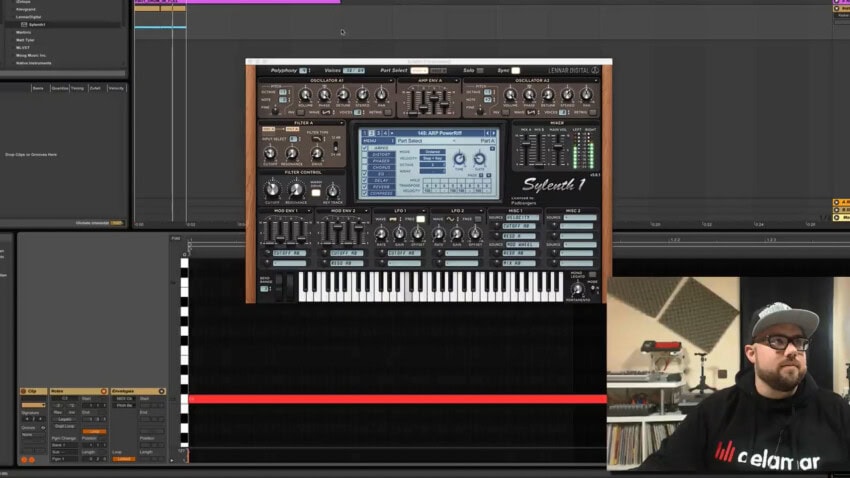Select preset bank tab 3 in display
Screen dimensions: 850x478
coord(378,133)
